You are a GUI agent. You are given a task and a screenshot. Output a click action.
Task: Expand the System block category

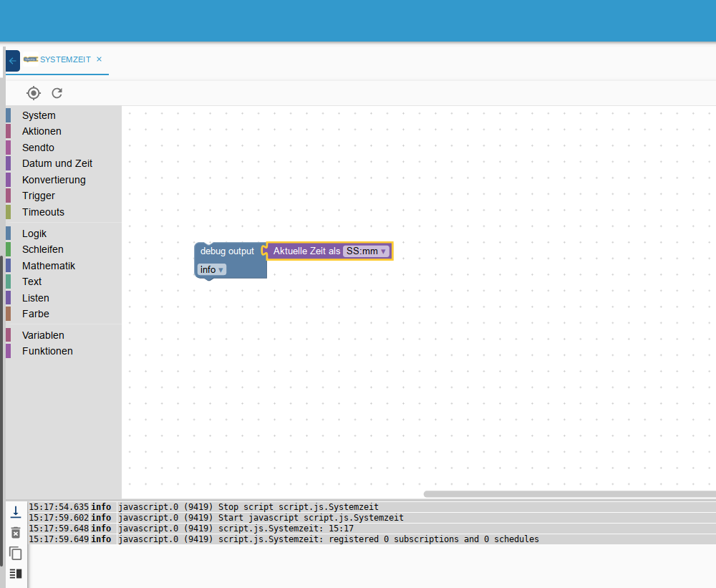coord(39,115)
